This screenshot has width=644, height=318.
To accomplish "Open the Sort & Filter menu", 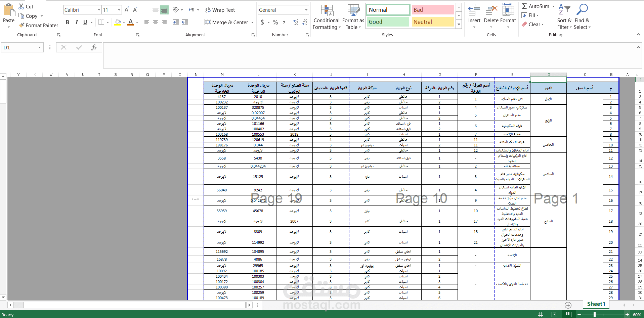I will (x=564, y=17).
